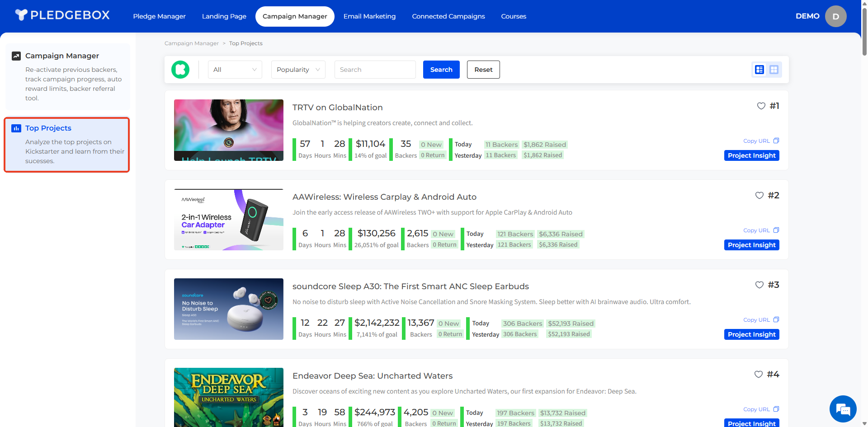Click '$2,142,232' raised amount
The height and width of the screenshot is (427, 868).
tap(377, 323)
